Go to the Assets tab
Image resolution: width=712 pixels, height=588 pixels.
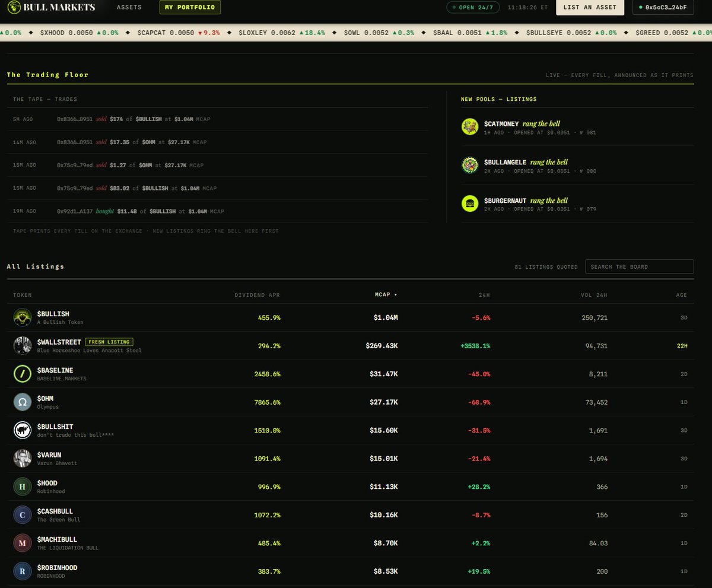[129, 8]
